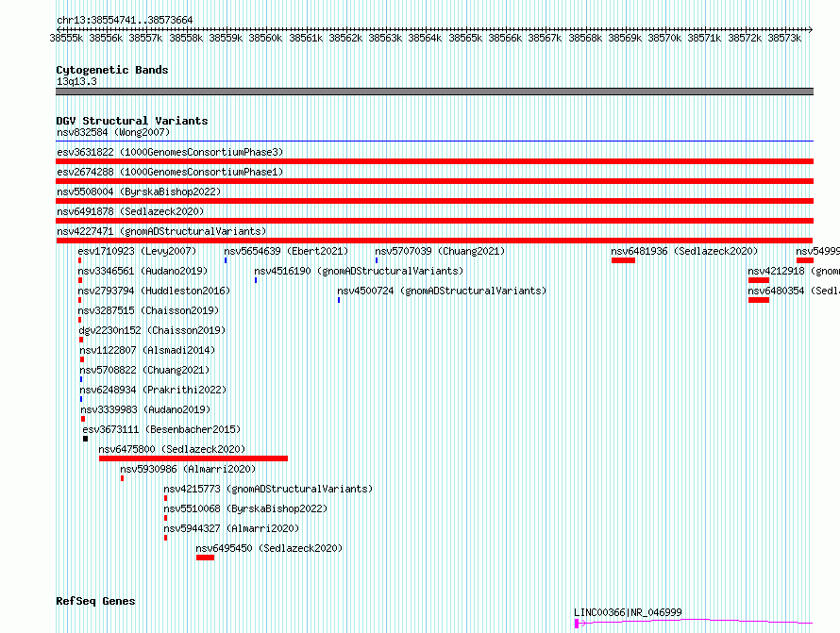
Task: Click the blue marker under nsv5707039
Action: pos(377,260)
